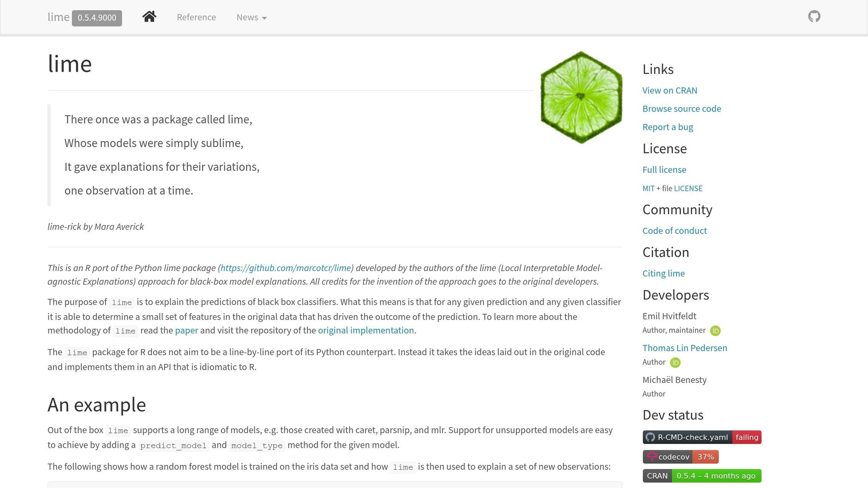
Task: Expand the News dropdown menu
Action: [x=251, y=18]
